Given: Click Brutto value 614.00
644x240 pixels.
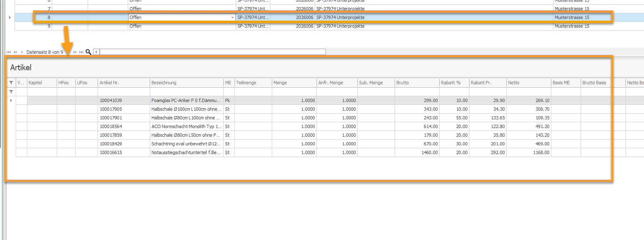Looking at the screenshot, I should pos(417,126).
